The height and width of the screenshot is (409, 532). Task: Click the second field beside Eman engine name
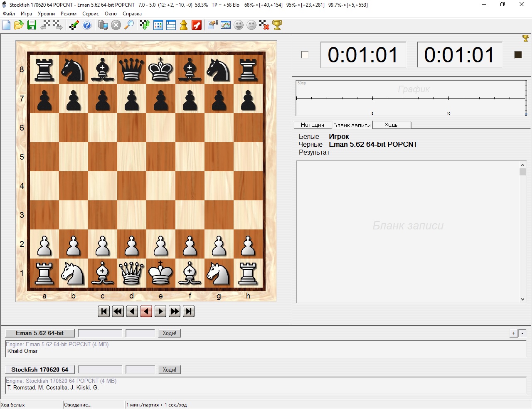[140, 333]
